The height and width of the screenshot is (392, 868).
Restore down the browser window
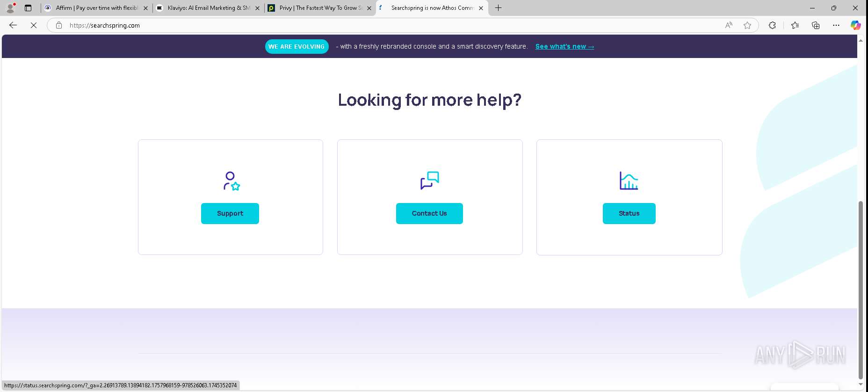pos(834,8)
